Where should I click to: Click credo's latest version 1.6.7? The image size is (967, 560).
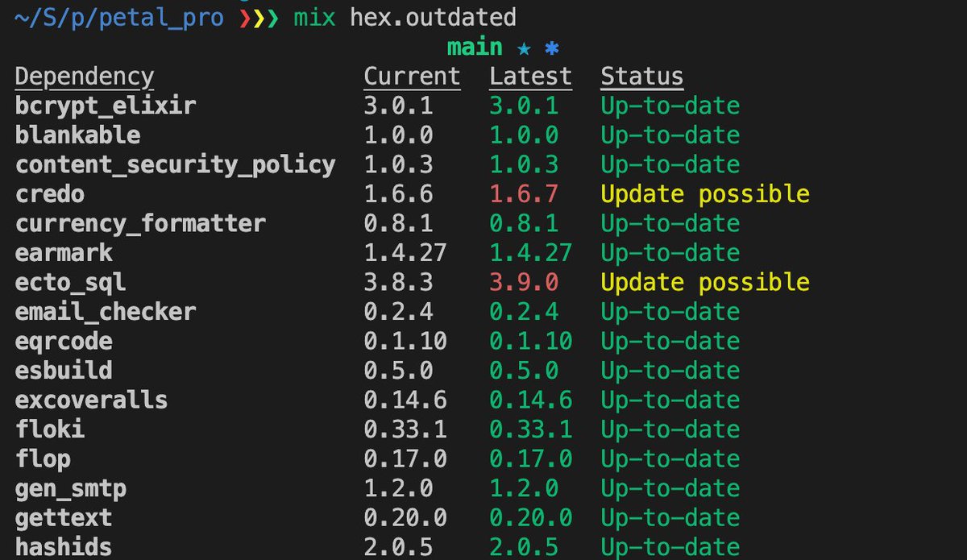click(524, 194)
